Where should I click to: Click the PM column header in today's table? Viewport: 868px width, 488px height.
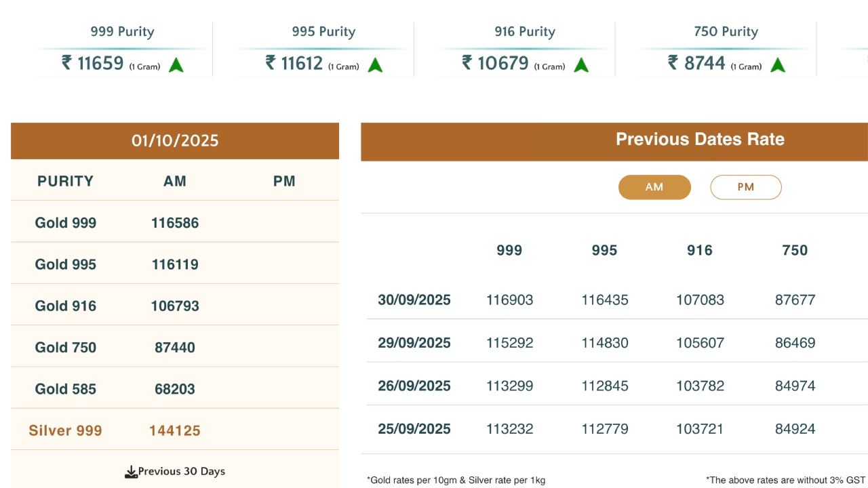pos(284,181)
